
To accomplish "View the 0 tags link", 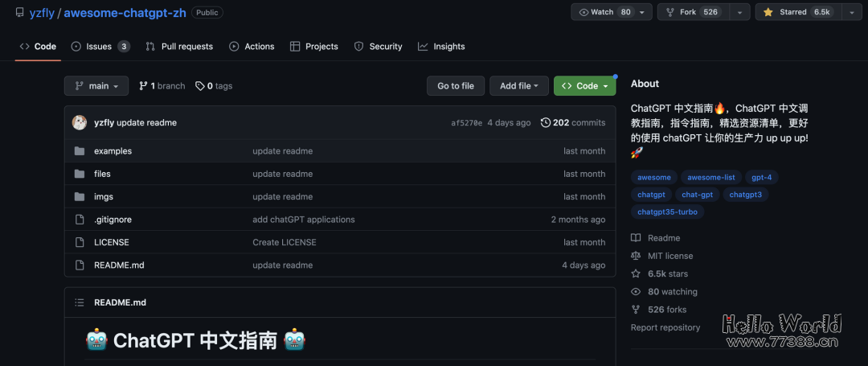I will [214, 86].
